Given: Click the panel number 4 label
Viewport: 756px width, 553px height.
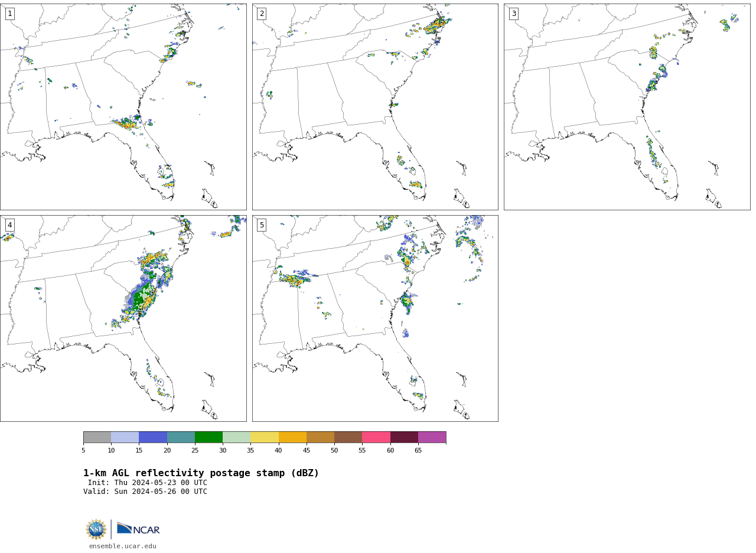Looking at the screenshot, I should [x=9, y=225].
